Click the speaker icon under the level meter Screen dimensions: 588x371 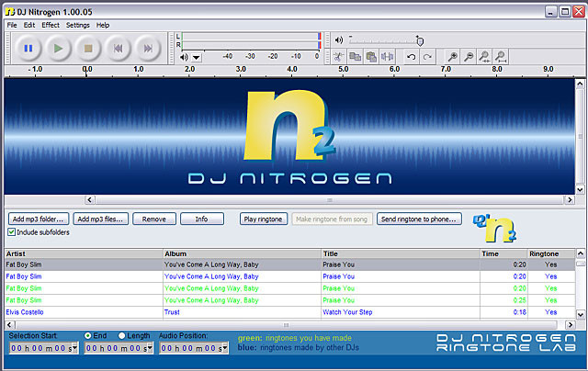click(x=184, y=57)
